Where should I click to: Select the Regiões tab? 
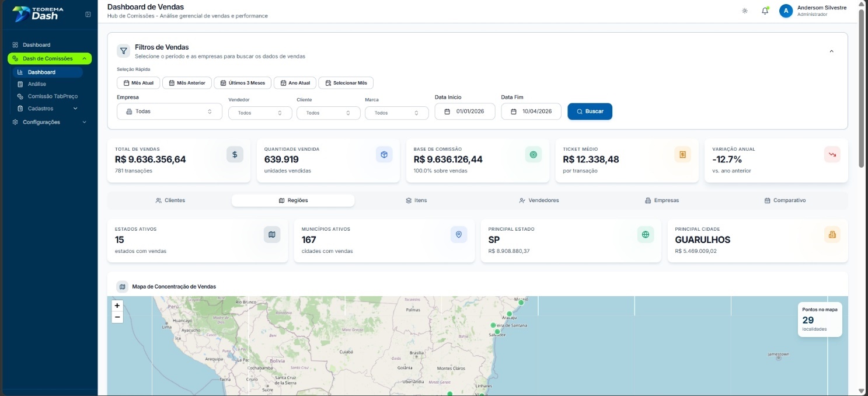[x=293, y=200]
